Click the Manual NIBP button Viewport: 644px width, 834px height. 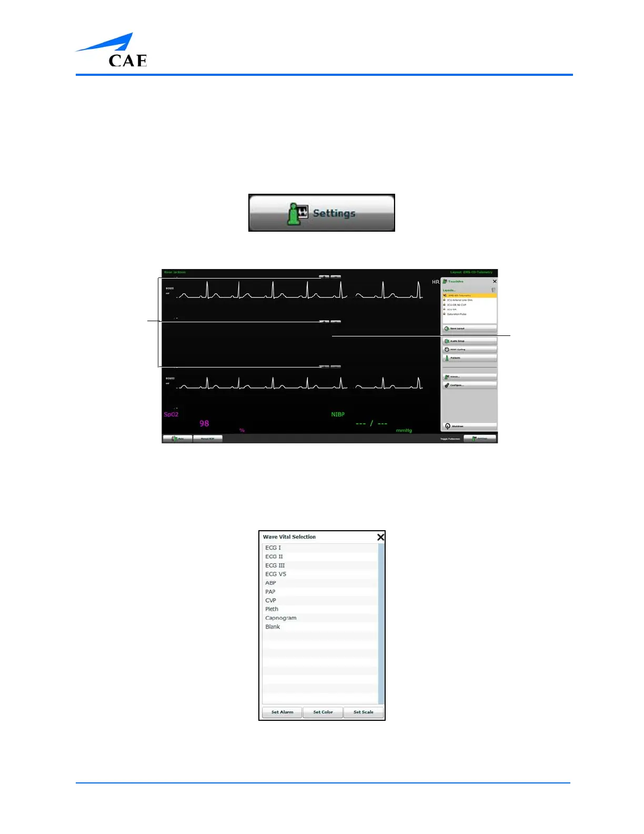(208, 439)
